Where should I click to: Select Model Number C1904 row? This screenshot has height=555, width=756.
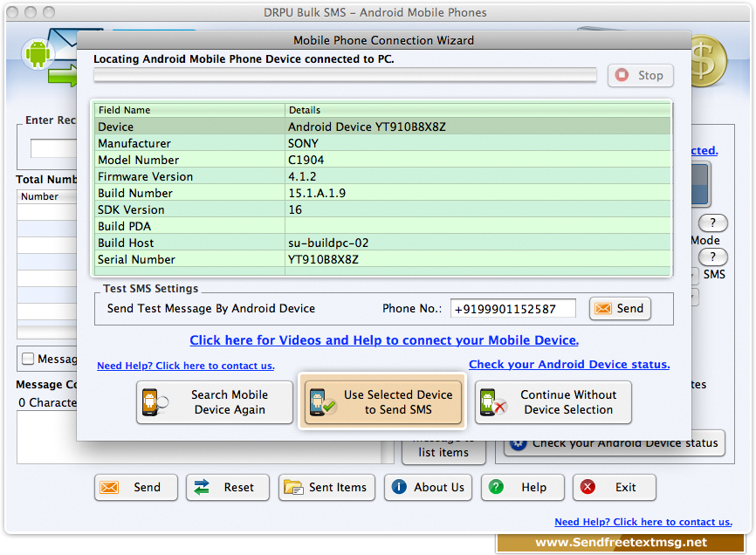(x=381, y=160)
